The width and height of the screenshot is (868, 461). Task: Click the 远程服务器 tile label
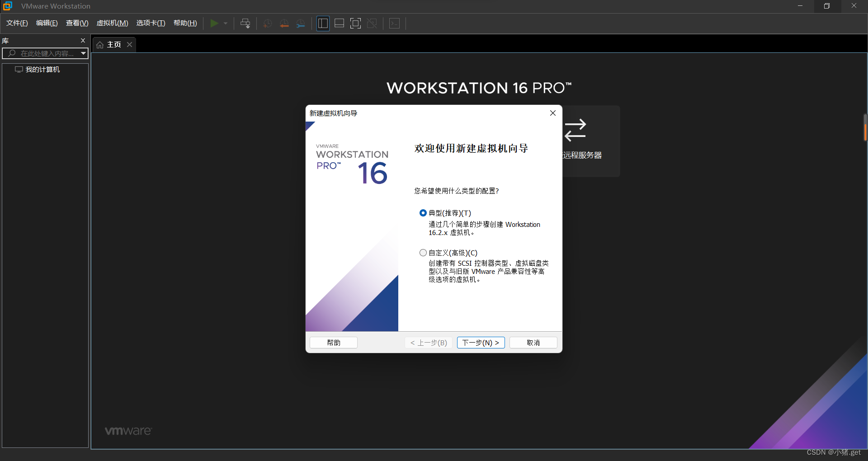[x=582, y=155]
